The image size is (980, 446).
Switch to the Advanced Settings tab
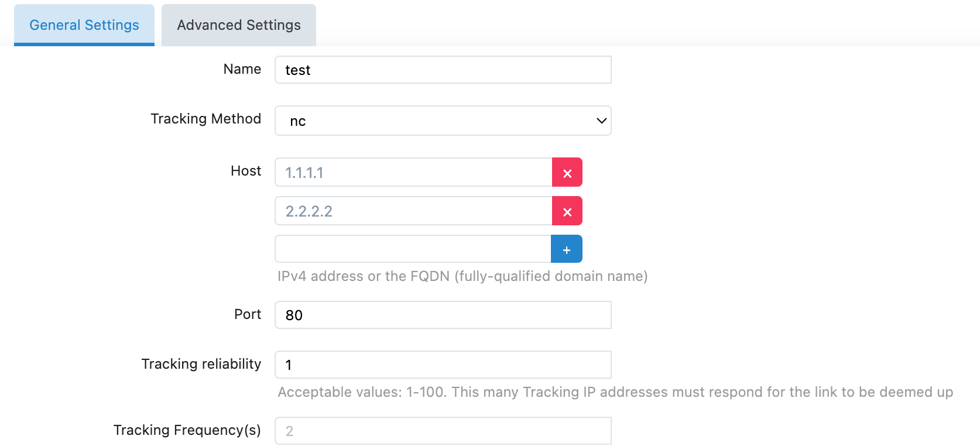[x=239, y=25]
